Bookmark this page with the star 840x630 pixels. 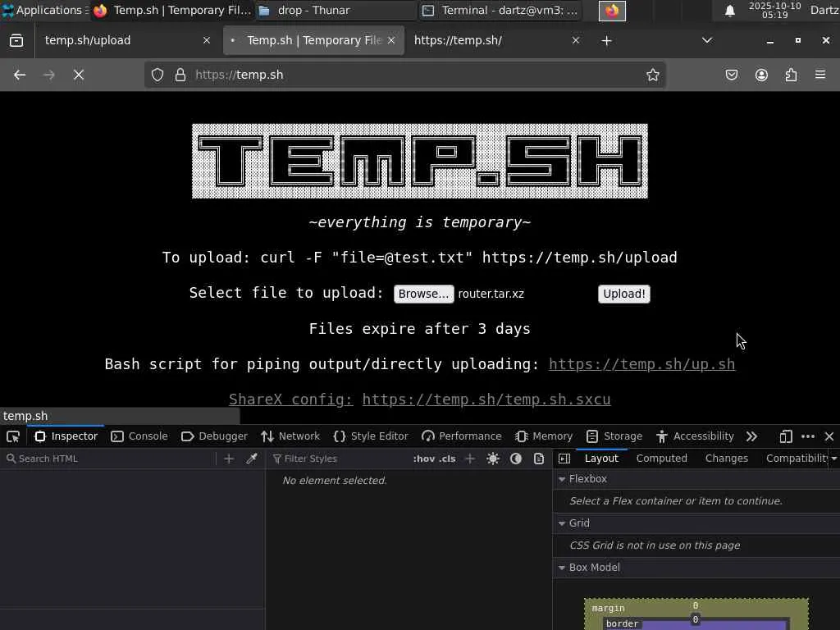point(652,75)
